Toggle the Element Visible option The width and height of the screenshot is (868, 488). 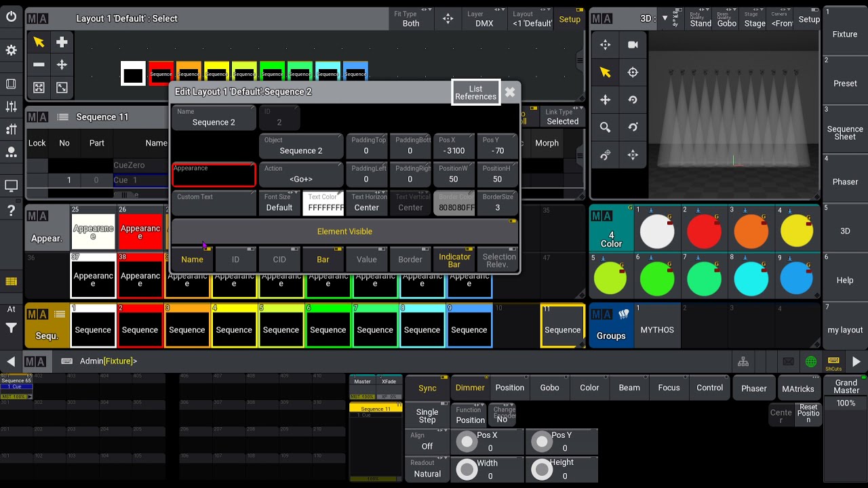344,232
